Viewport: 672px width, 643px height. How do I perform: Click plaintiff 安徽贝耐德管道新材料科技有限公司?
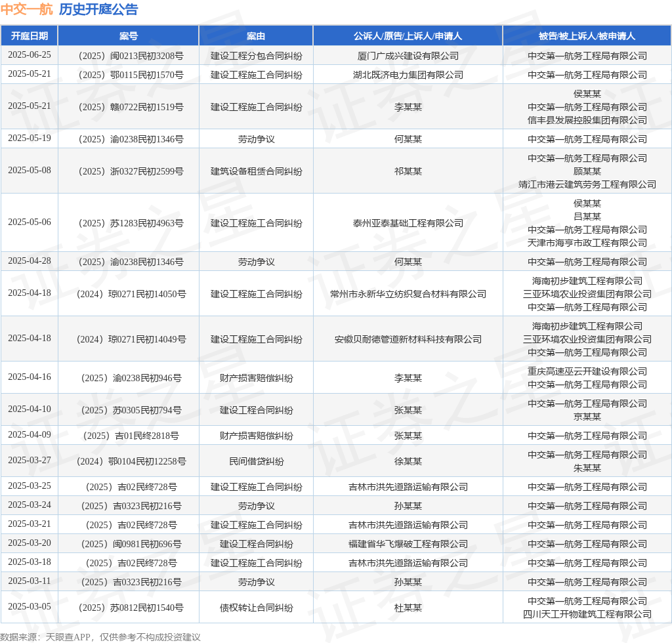(x=408, y=339)
